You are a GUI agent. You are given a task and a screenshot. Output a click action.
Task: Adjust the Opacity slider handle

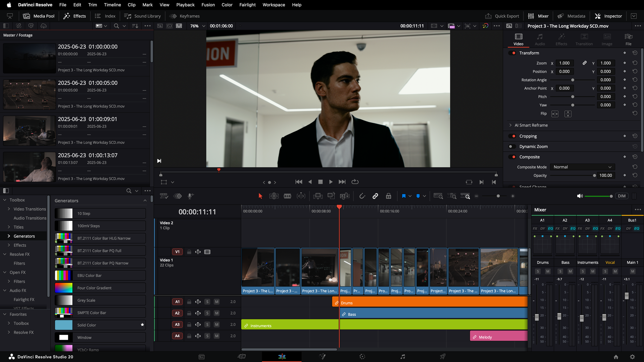point(594,176)
